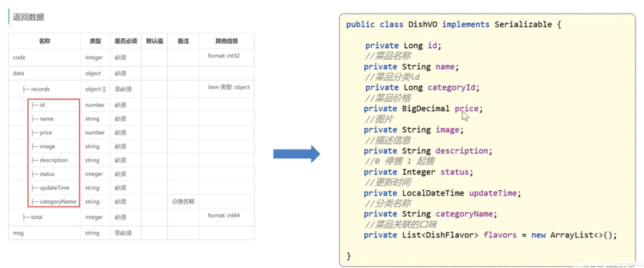Click 'private String name;' code line

pos(411,67)
